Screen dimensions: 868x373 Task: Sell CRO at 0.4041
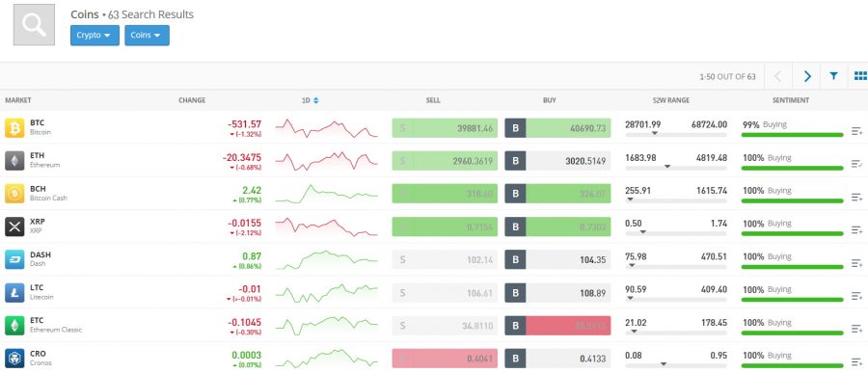pyautogui.click(x=445, y=359)
